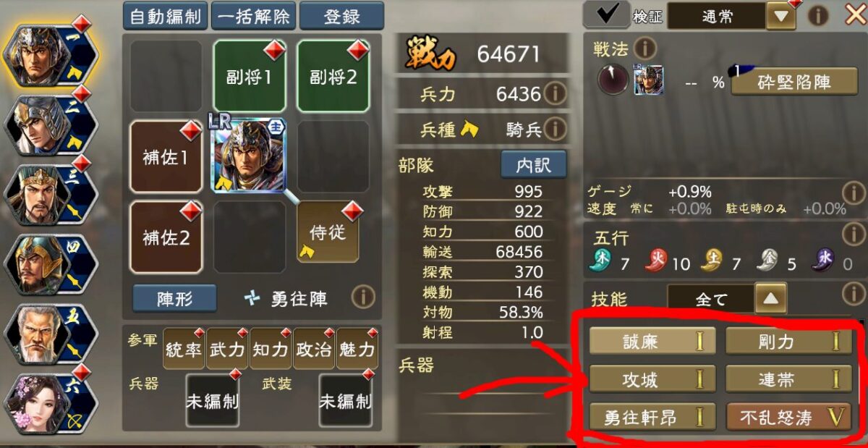
Task: Tap the tactic gauge circle icon
Action: (x=613, y=80)
